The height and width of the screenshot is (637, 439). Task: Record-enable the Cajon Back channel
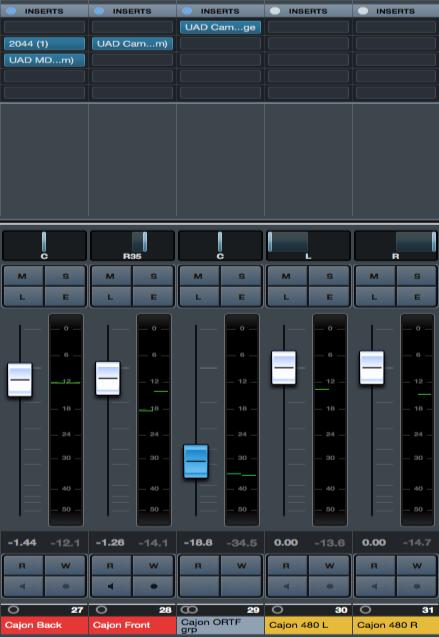click(65, 586)
